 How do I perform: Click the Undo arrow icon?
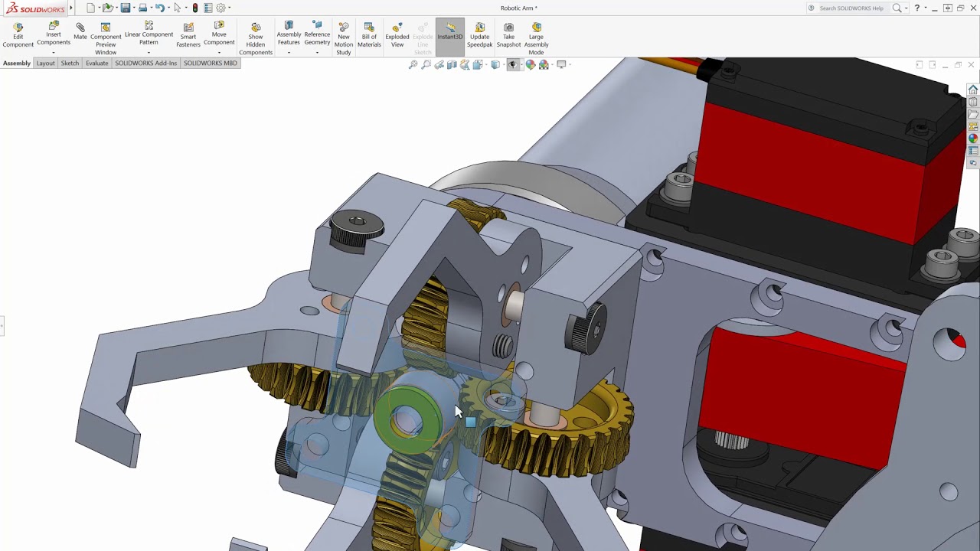[x=160, y=8]
